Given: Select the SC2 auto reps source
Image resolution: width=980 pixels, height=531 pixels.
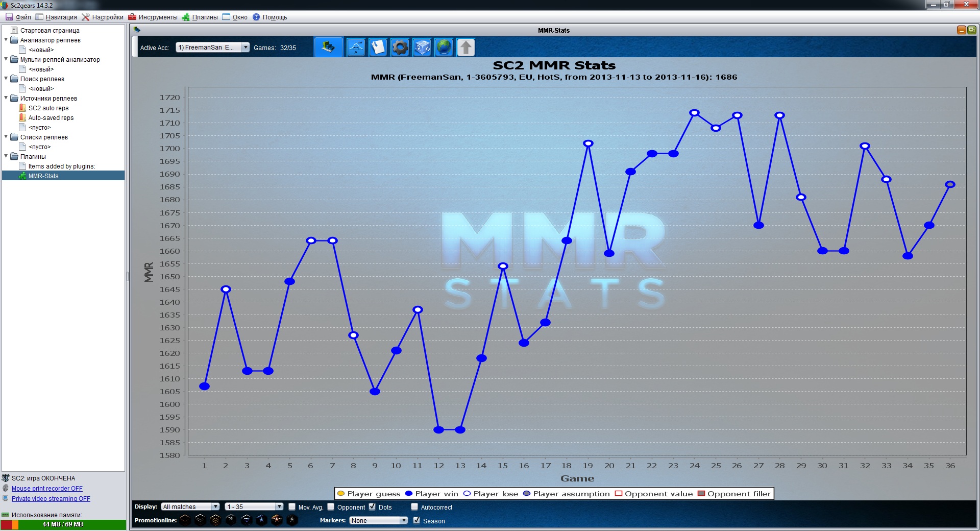Looking at the screenshot, I should point(48,108).
